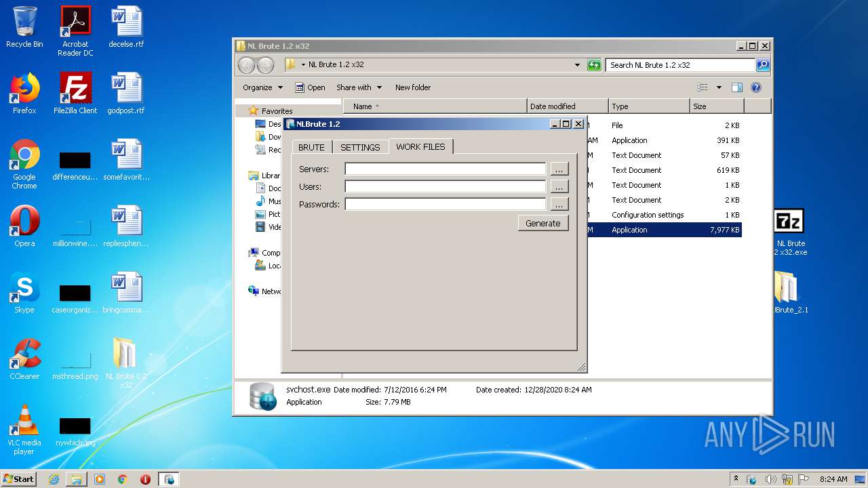The width and height of the screenshot is (868, 488).
Task: Click the media player taskbar icon
Action: point(100,479)
